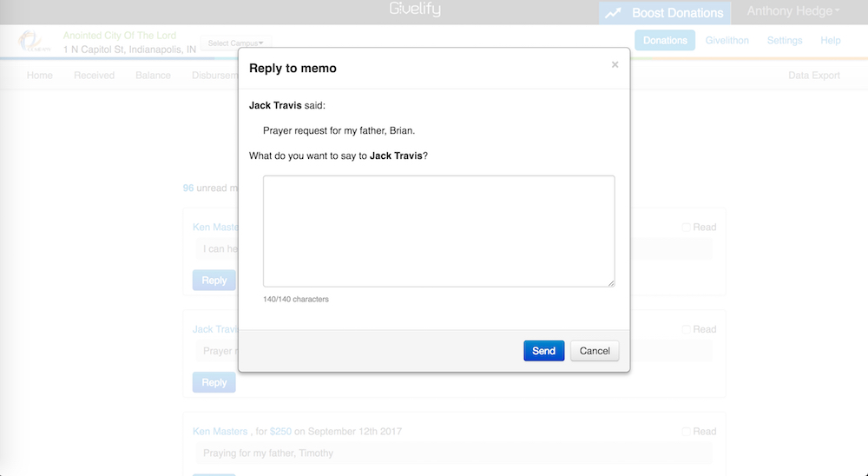Open the Settings menu item
868x476 pixels.
[785, 41]
